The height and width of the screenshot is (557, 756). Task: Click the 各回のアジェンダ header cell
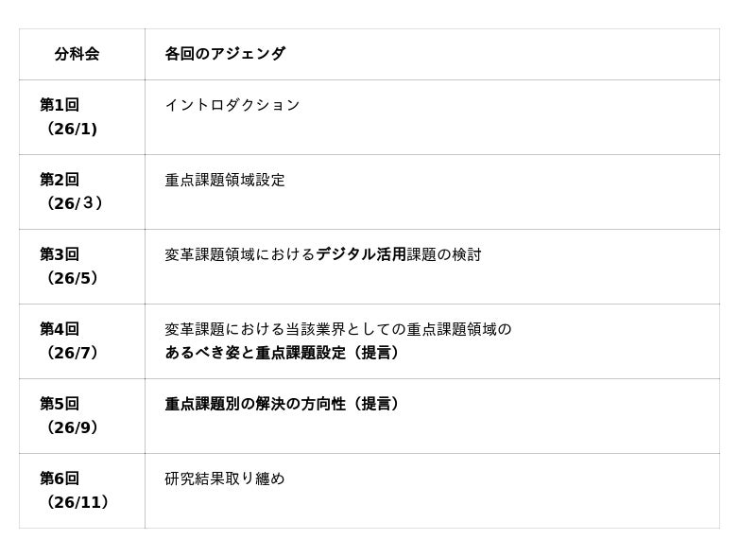coord(225,54)
